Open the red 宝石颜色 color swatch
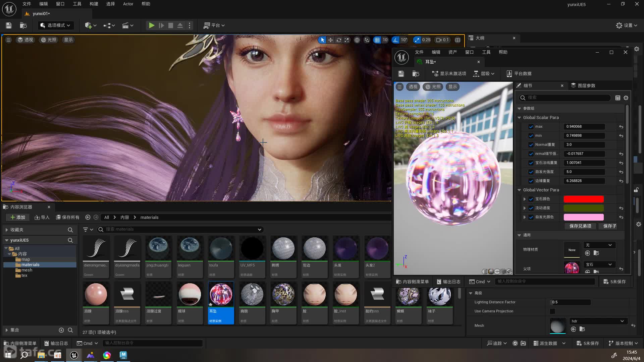This screenshot has width=644, height=362. (x=584, y=199)
